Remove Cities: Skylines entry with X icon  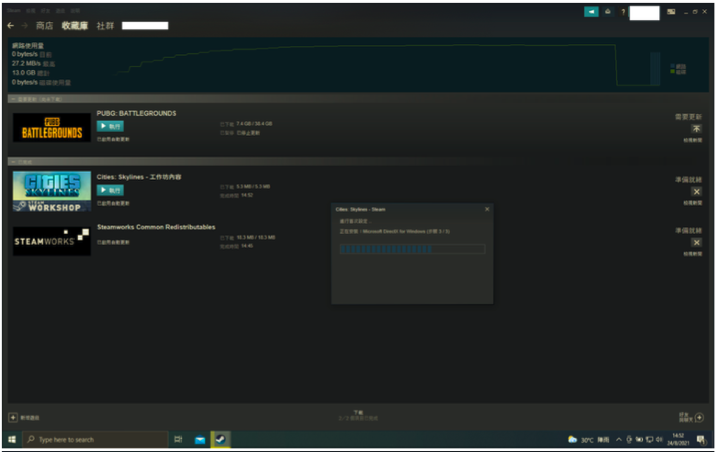point(696,191)
